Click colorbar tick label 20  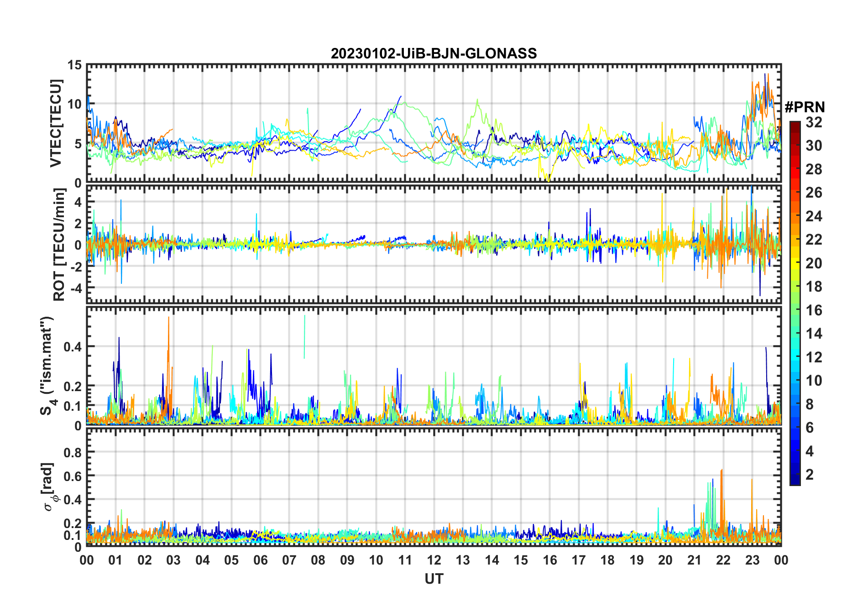pyautogui.click(x=814, y=263)
